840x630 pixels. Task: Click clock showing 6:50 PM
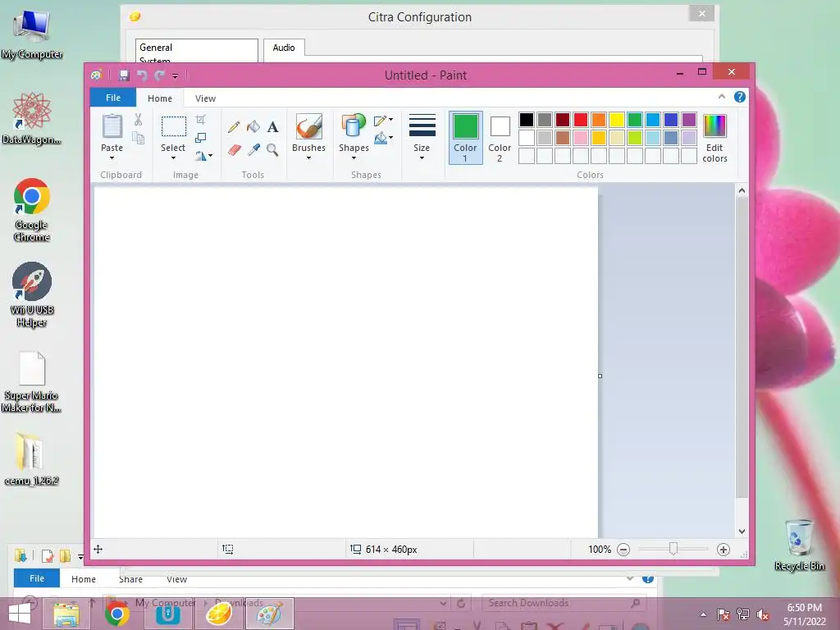click(804, 608)
